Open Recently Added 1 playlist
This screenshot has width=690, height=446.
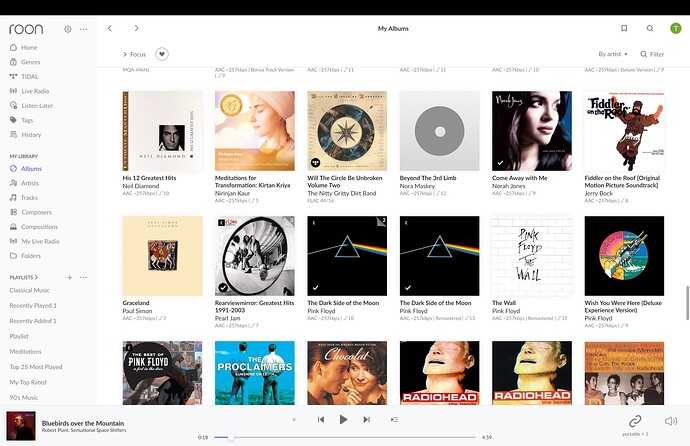(33, 321)
